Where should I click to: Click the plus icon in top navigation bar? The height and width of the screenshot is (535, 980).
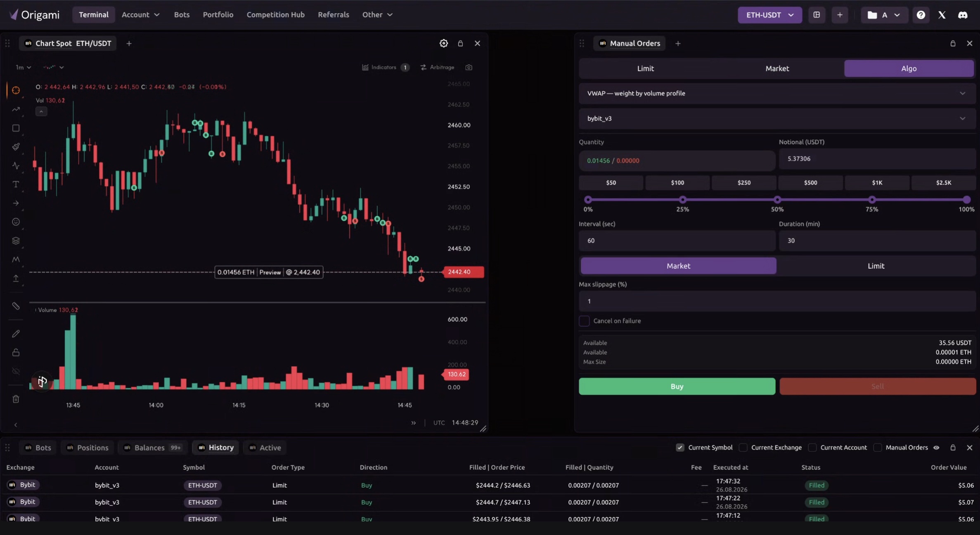pos(840,15)
